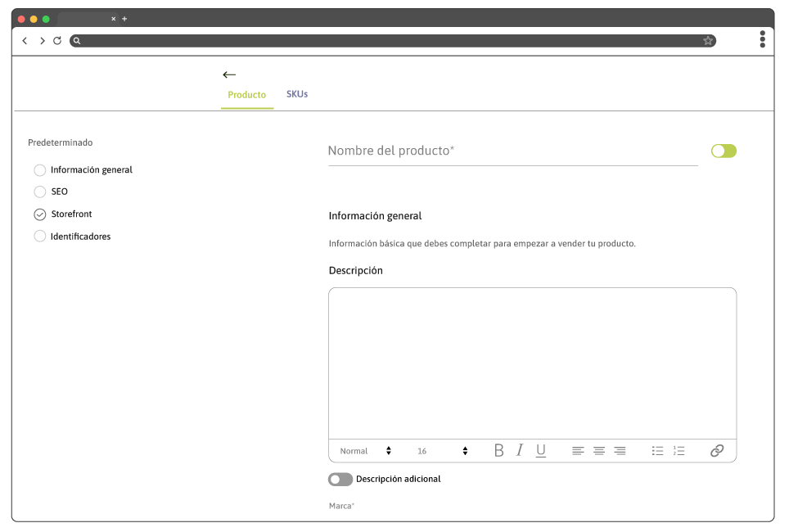Image resolution: width=789 pixels, height=532 pixels.
Task: Select the SEO section option
Action: coord(40,192)
